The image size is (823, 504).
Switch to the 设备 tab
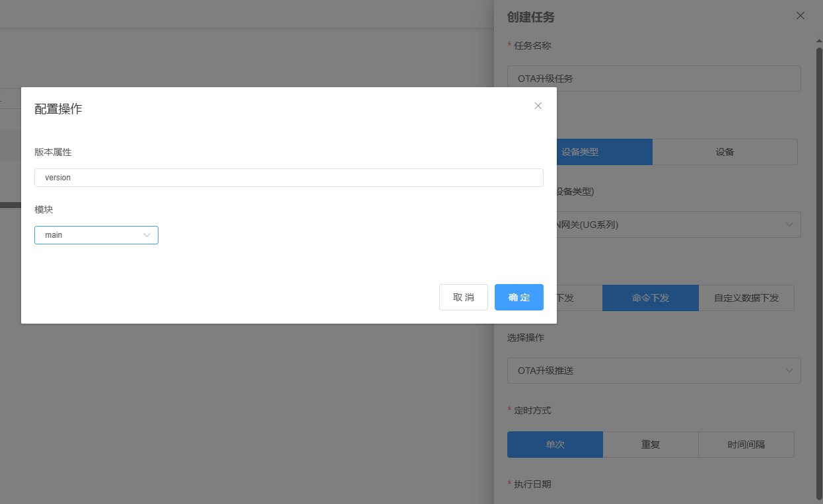point(725,152)
